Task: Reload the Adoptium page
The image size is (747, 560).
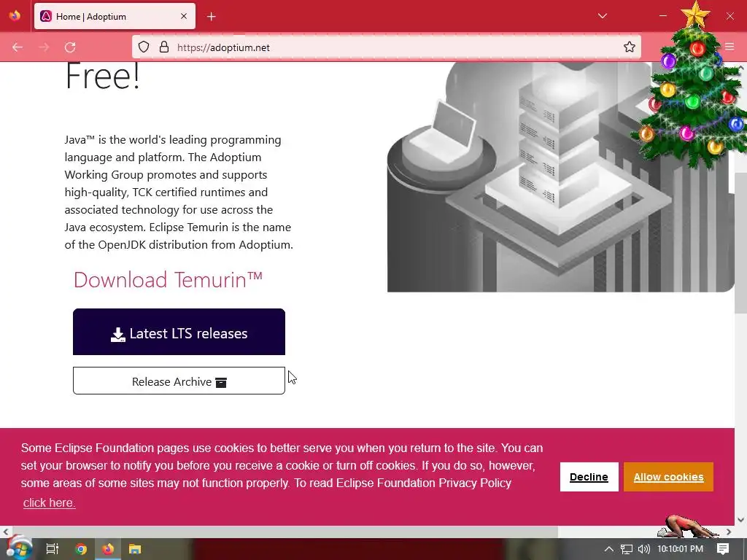Action: coord(70,47)
